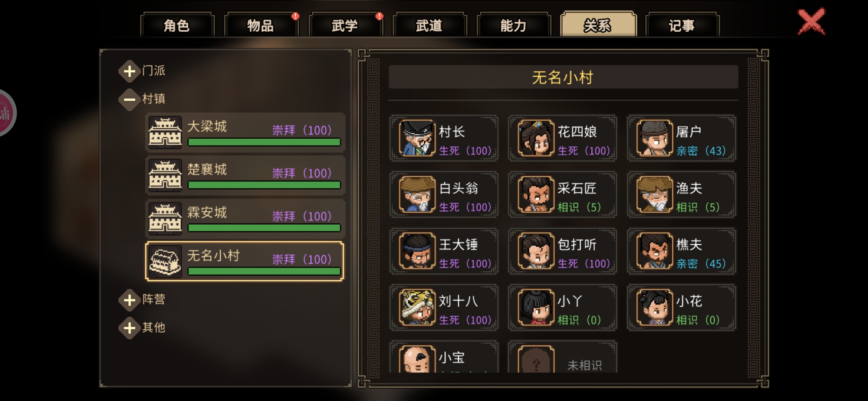Screen dimensions: 868x401
Task: Click the 无名小村 village hut icon
Action: tap(165, 261)
